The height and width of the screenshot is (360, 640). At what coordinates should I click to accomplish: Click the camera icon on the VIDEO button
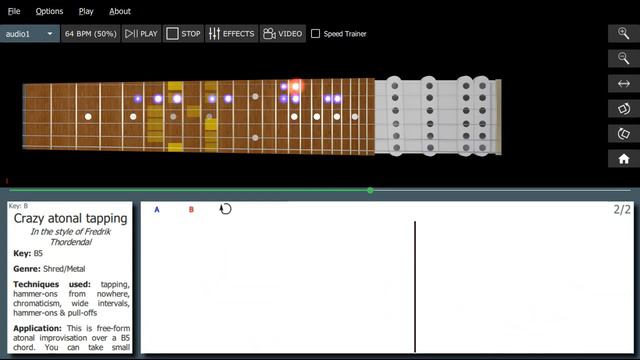point(269,33)
